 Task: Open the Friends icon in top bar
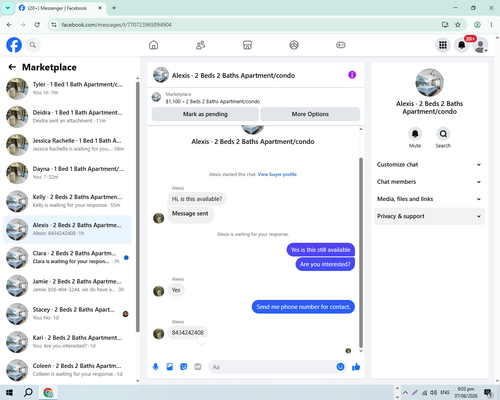click(200, 45)
